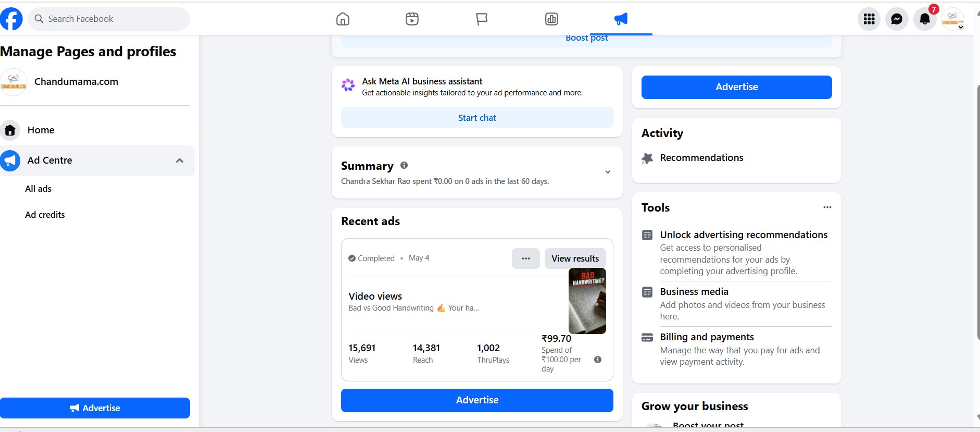Click the Chandumama.com page logo avatar

[x=14, y=82]
